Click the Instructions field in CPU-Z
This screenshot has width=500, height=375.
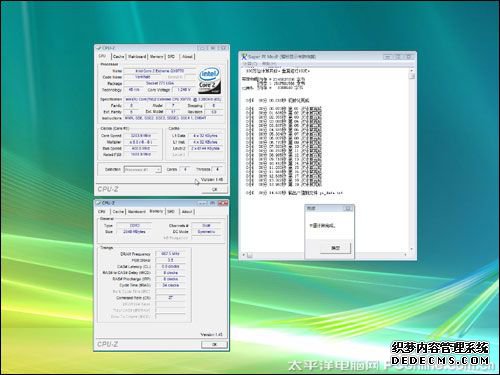(174, 118)
